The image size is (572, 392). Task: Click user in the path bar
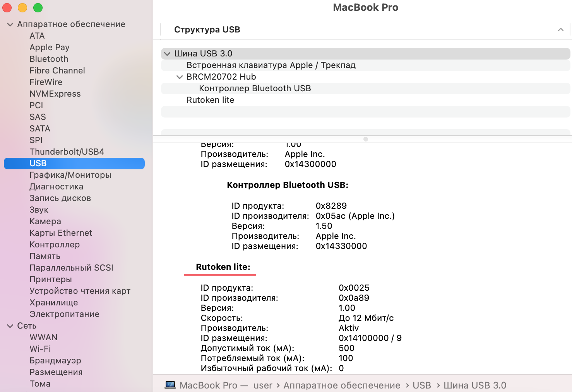[263, 385]
